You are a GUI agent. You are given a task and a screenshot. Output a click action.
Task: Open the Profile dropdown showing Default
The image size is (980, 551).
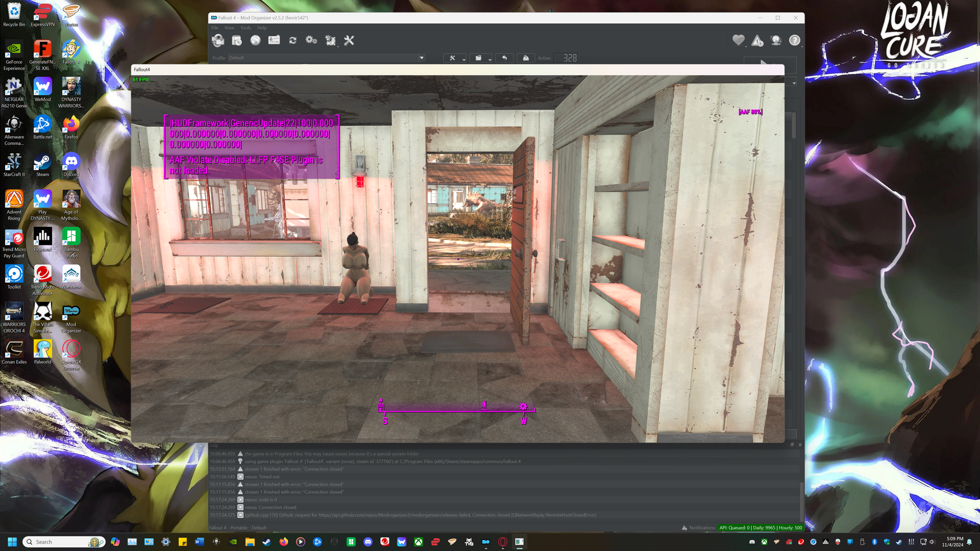327,58
